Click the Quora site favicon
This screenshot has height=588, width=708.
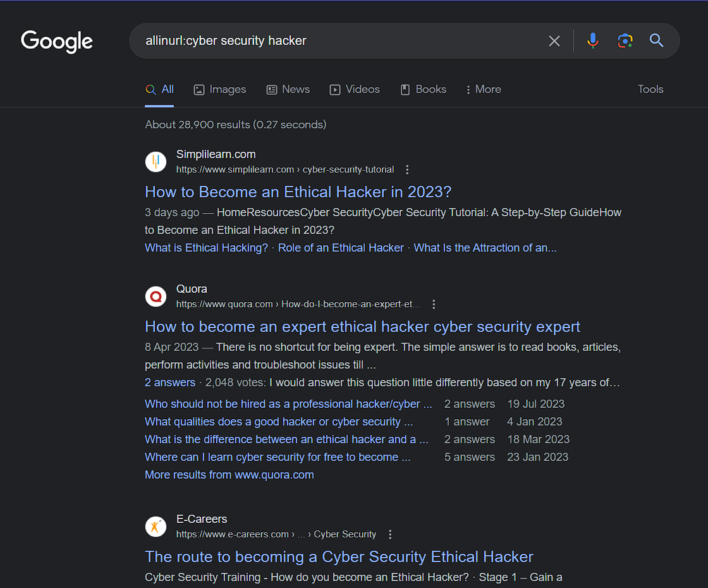tap(156, 297)
